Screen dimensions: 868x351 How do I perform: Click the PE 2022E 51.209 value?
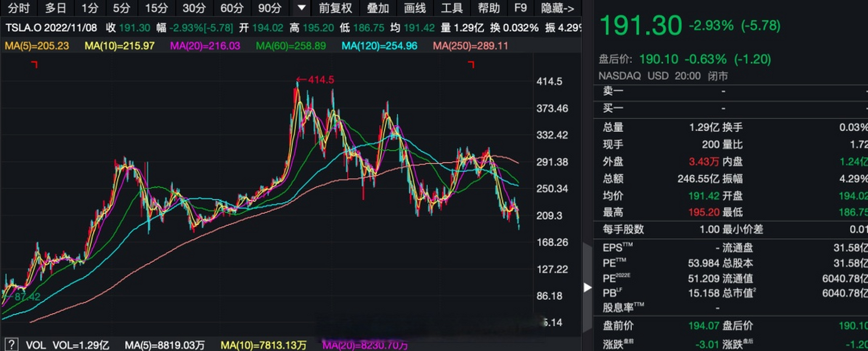[704, 278]
